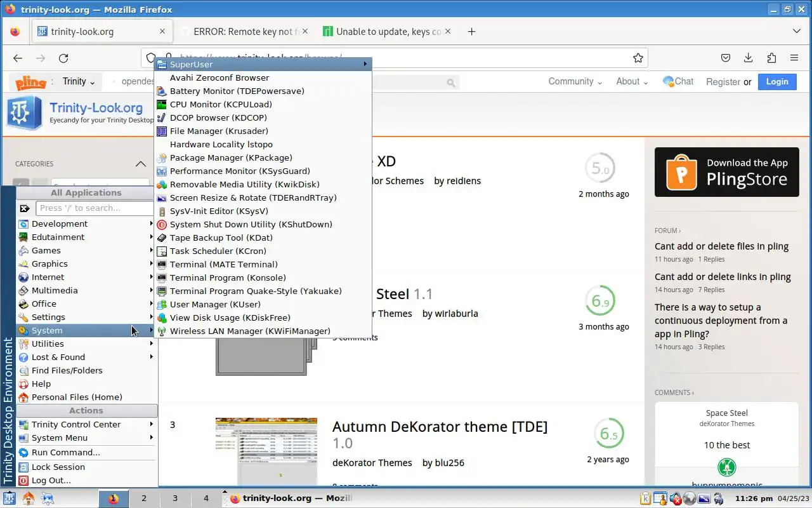Open Terminal Program (Konsole)
The image size is (812, 508).
click(263, 277)
